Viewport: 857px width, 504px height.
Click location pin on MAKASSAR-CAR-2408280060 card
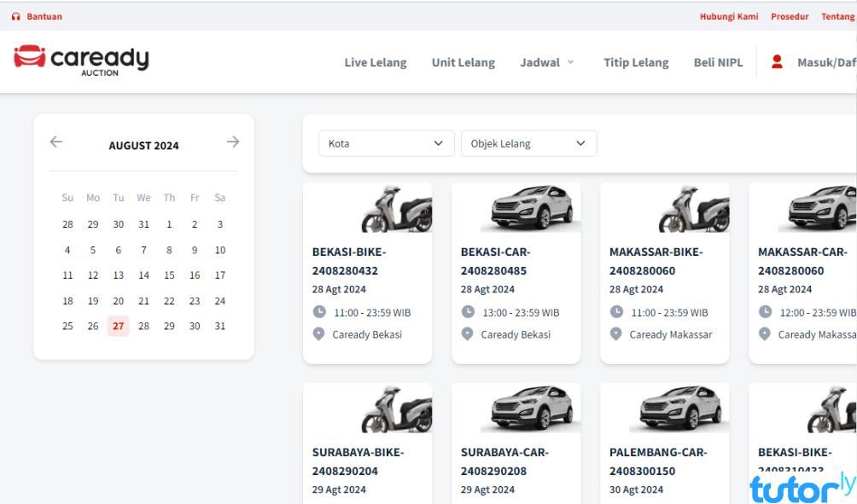(765, 334)
